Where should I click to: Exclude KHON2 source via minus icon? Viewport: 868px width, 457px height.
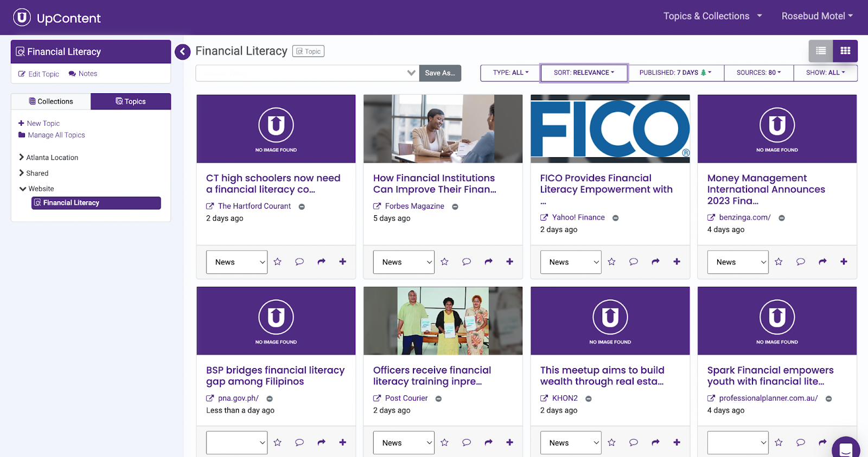[x=589, y=399]
